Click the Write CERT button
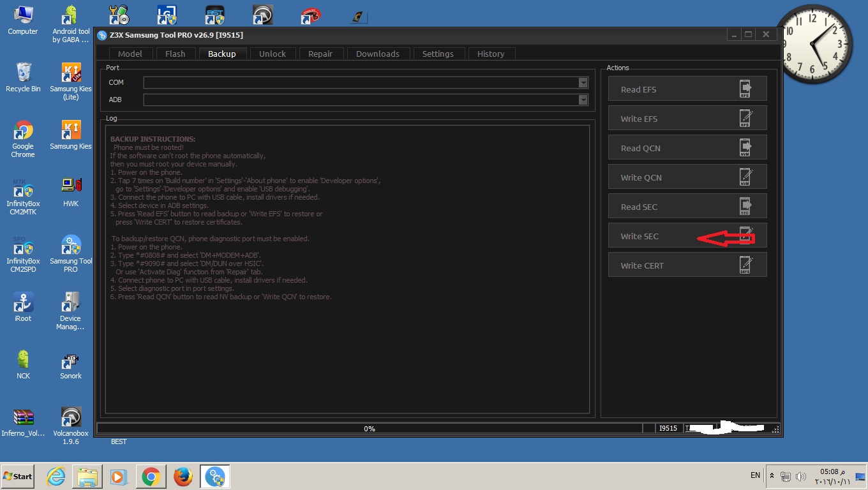This screenshot has height=490, width=868. pyautogui.click(x=687, y=265)
